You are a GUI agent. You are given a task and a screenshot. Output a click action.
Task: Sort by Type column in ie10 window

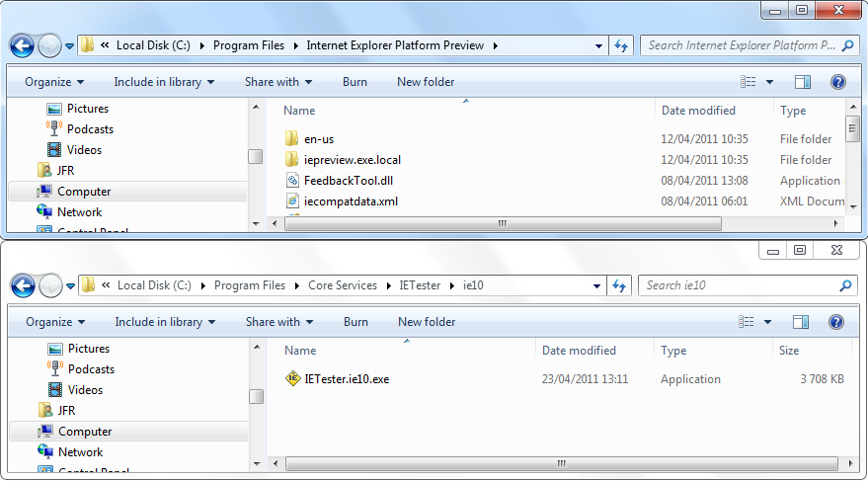coord(673,351)
